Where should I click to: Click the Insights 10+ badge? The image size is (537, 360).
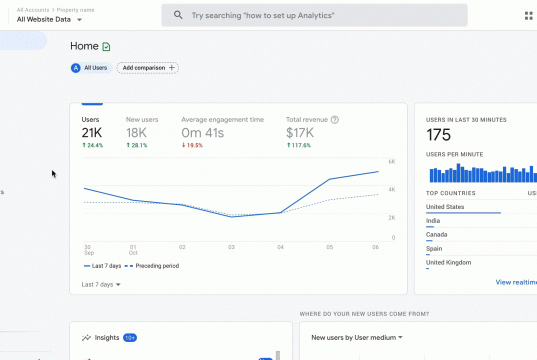tap(130, 338)
